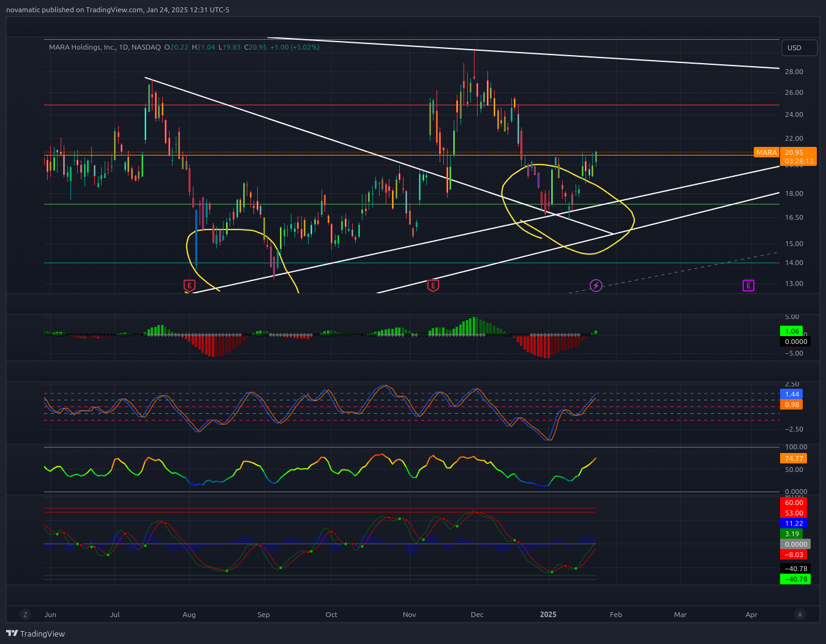Click the blue 11.22 value label
The width and height of the screenshot is (826, 644).
[794, 523]
